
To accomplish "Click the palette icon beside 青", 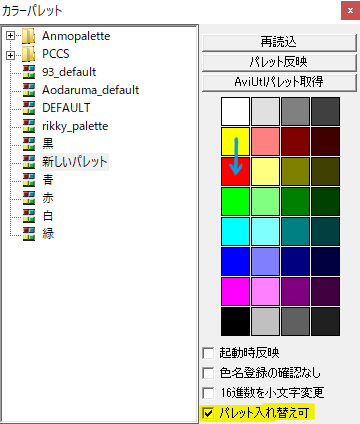I will [x=29, y=180].
